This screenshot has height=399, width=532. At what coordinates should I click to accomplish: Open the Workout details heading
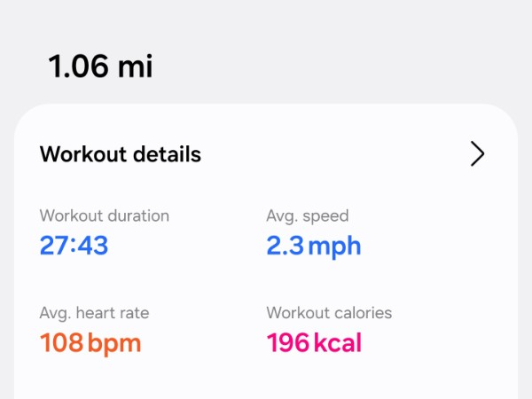121,154
